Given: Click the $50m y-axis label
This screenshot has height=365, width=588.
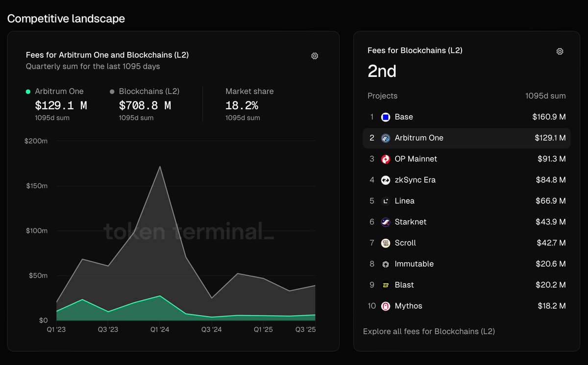Looking at the screenshot, I should pos(38,276).
